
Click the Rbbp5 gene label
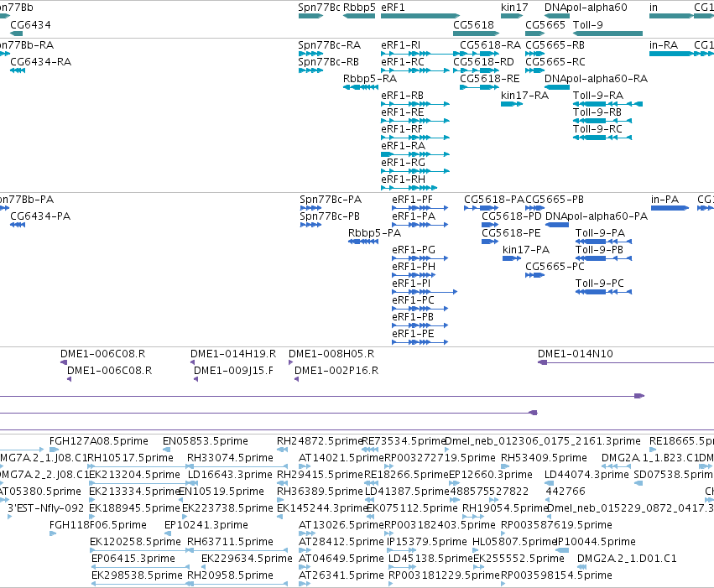click(x=359, y=8)
